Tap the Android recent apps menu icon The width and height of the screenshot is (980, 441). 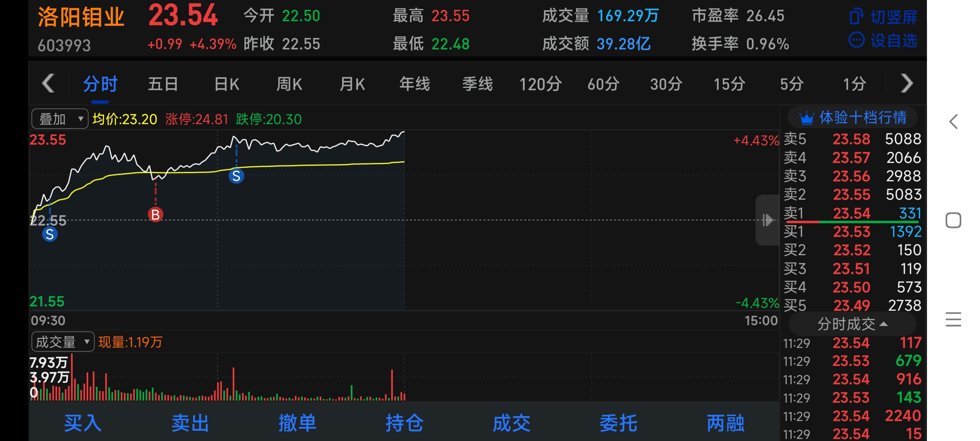[953, 319]
